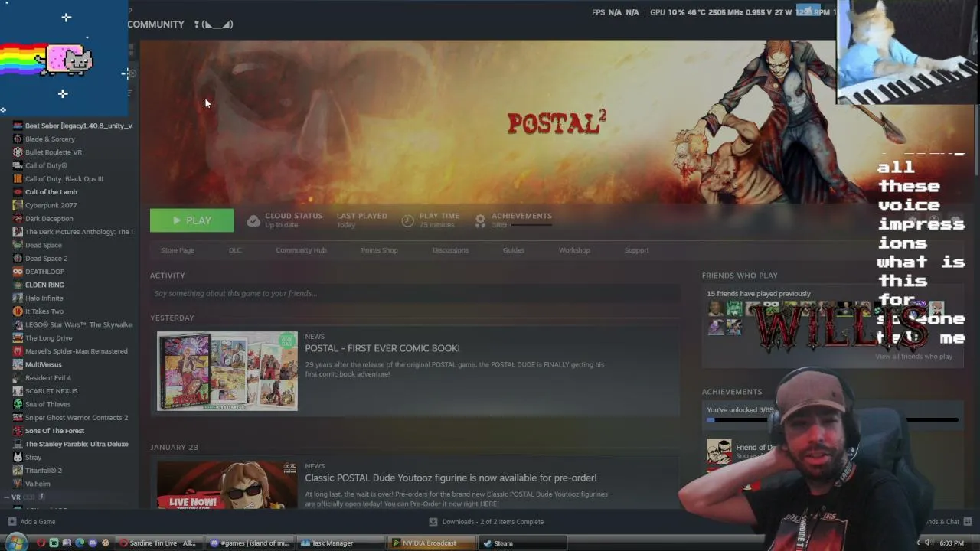Screen dimensions: 980x551
Task: Choose the Call of Duty® game icon
Action: tap(18, 165)
